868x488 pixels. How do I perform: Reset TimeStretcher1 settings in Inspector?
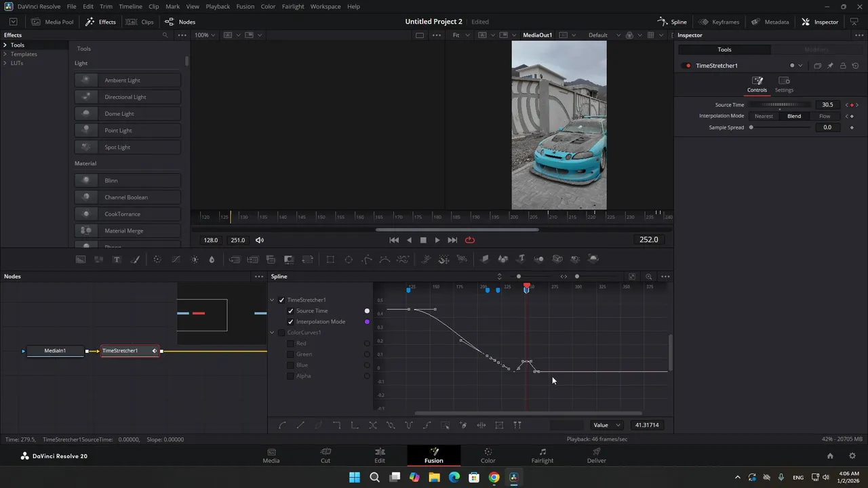[855, 66]
